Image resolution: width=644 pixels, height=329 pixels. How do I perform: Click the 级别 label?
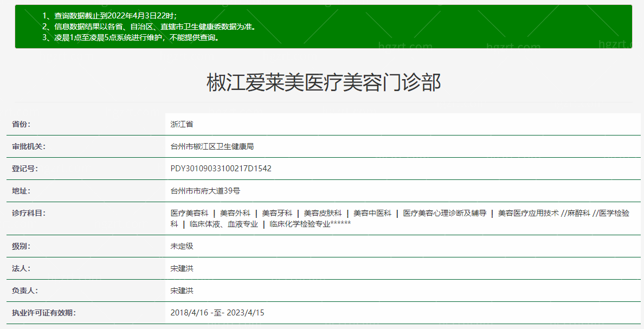tap(21, 246)
